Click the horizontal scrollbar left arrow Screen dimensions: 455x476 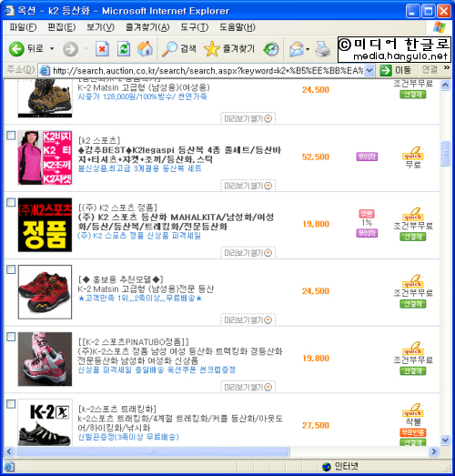point(9,451)
